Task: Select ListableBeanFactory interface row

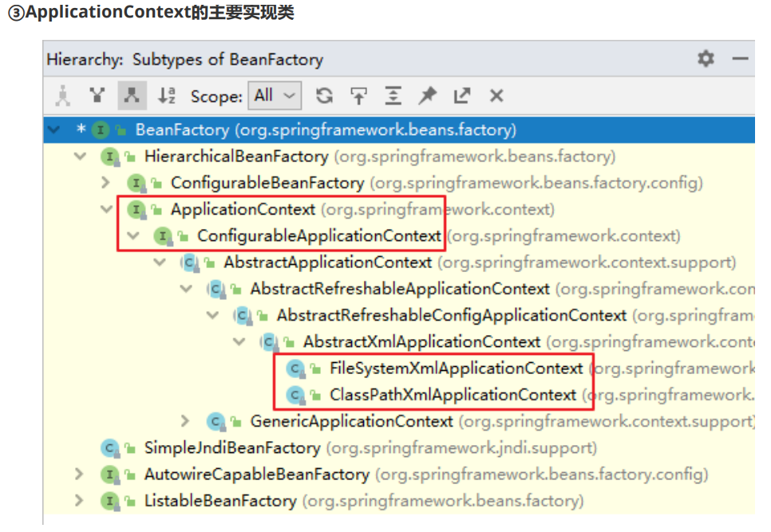Action: pyautogui.click(x=399, y=501)
